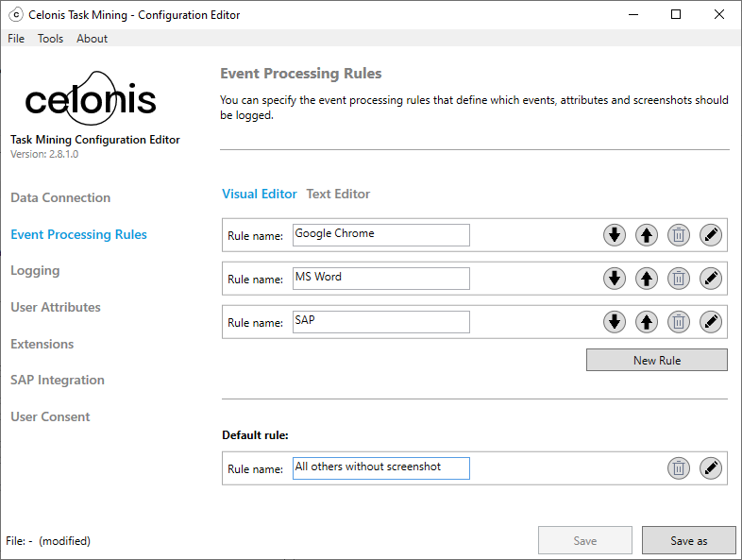The image size is (742, 560).
Task: Move Google Chrome rule up
Action: point(647,235)
